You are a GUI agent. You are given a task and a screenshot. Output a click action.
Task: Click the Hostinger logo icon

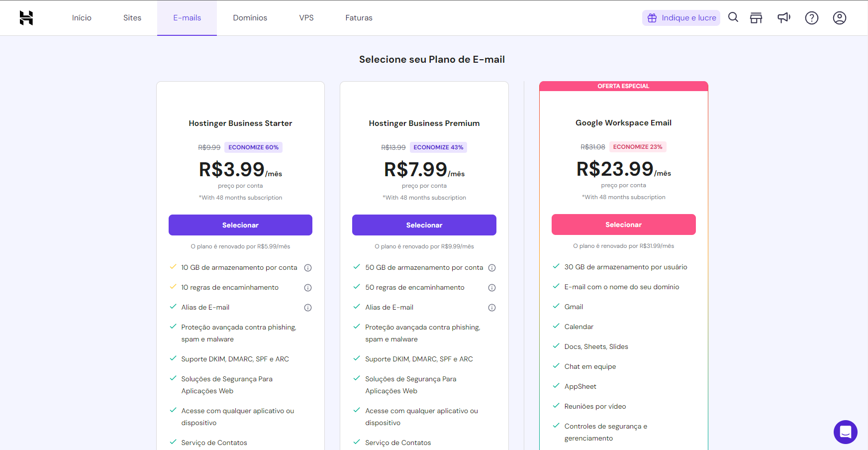(x=26, y=18)
